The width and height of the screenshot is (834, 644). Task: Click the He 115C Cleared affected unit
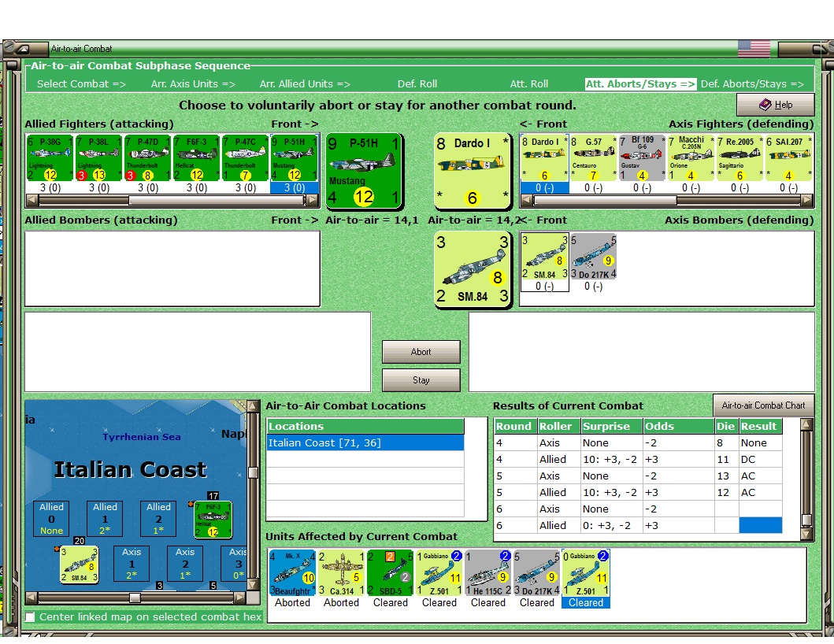tap(488, 573)
